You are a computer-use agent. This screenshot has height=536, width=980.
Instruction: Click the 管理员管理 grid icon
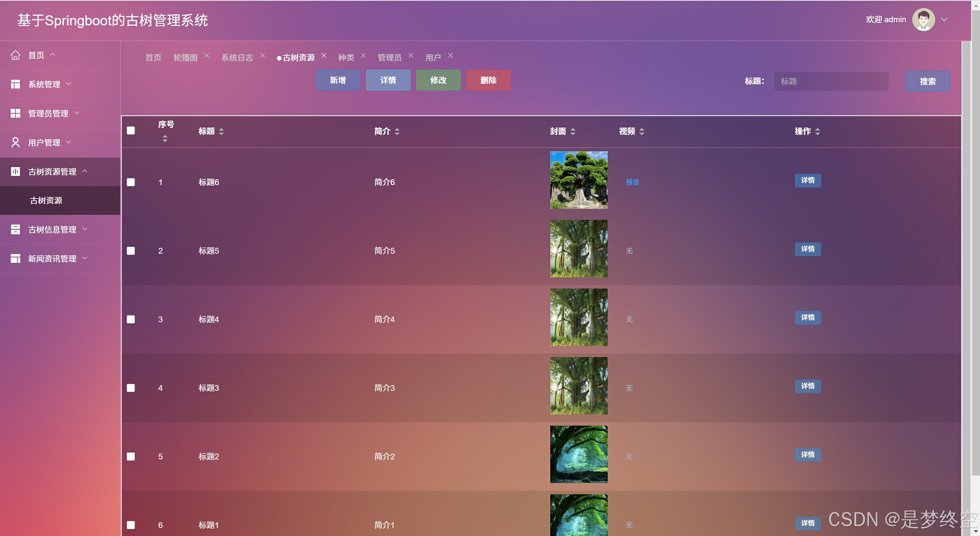pos(15,113)
